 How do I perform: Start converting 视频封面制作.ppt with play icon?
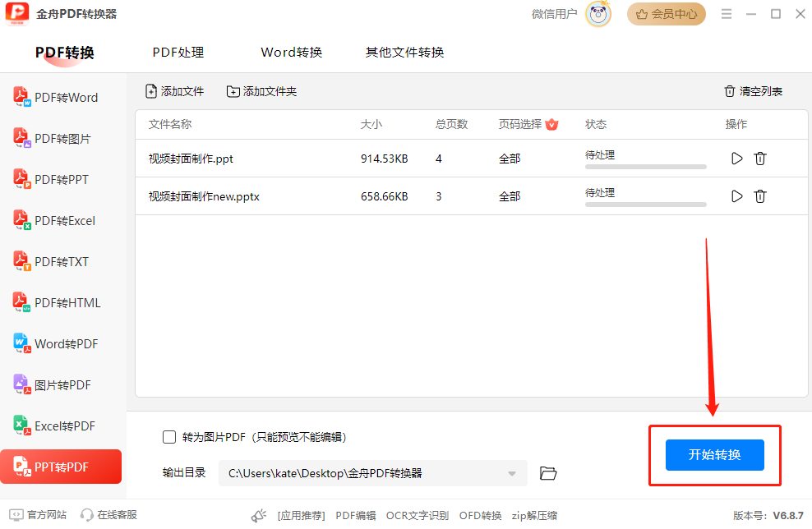(736, 159)
